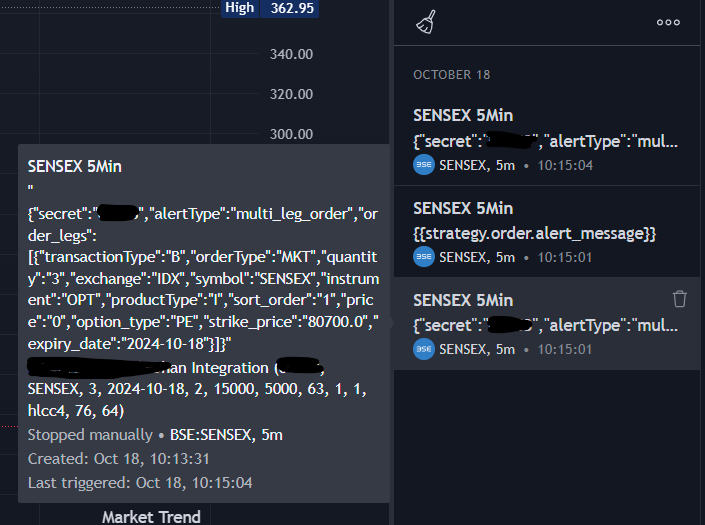This screenshot has height=525, width=705.
Task: Click the expiry_date 2024-10-18 line in tooltip
Action: 129,344
